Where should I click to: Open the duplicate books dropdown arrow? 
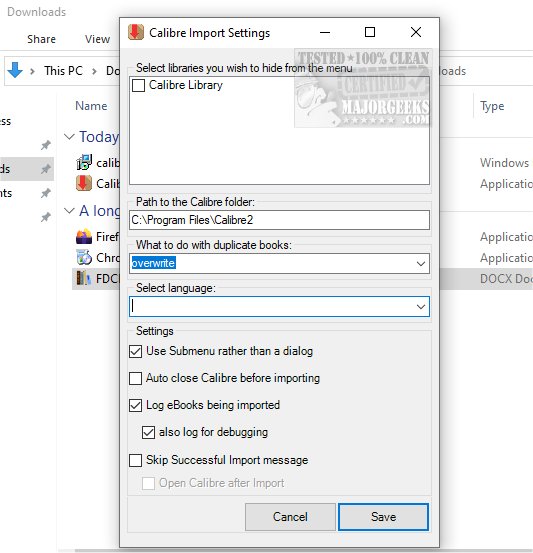point(420,264)
